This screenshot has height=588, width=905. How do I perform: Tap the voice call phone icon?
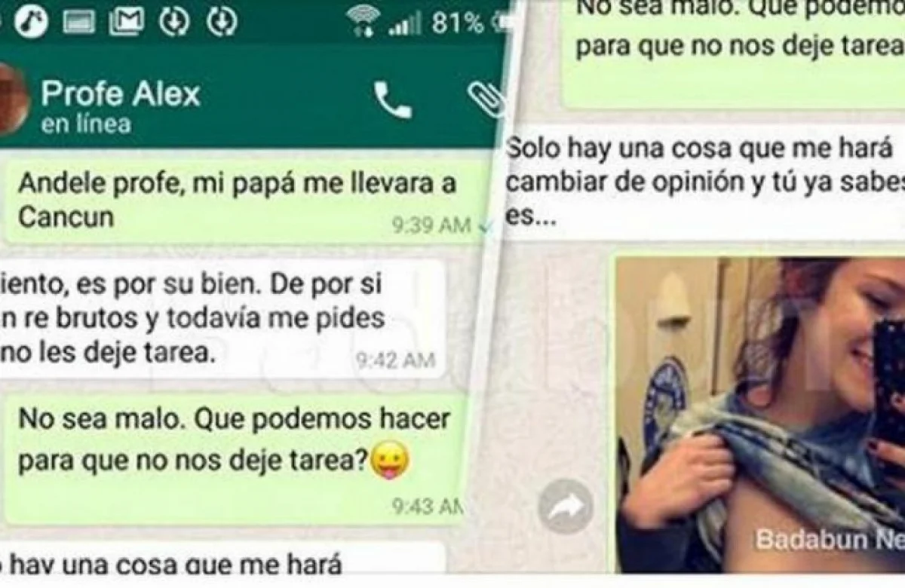point(393,100)
